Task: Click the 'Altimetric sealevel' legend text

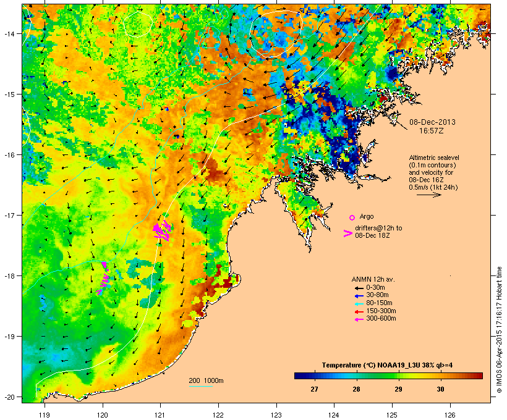Action: 434,157
